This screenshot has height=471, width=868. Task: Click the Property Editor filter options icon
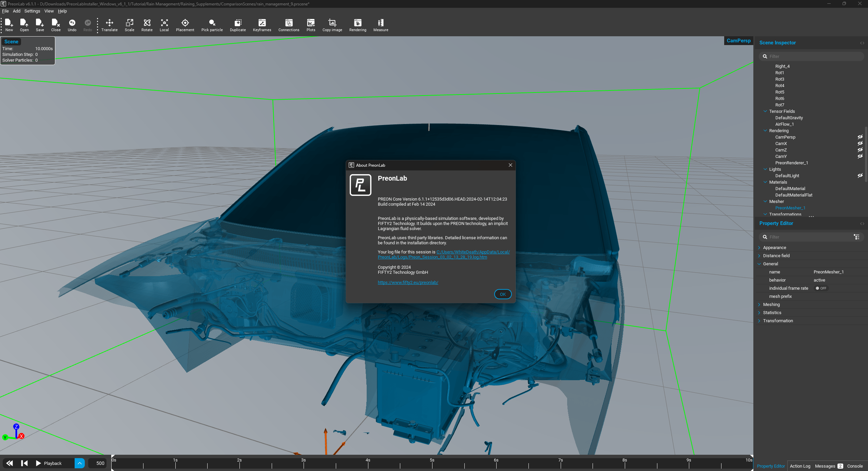coord(856,237)
